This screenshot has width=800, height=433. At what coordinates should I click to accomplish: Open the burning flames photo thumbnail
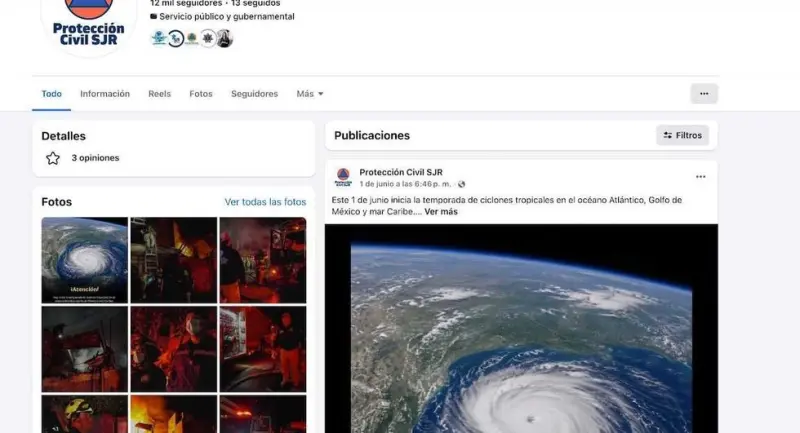174,414
